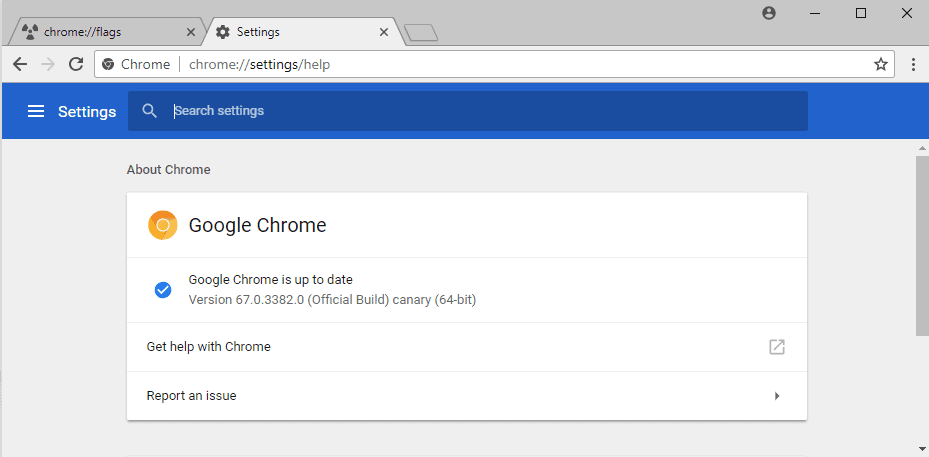Click the About Chrome heading

pos(168,170)
